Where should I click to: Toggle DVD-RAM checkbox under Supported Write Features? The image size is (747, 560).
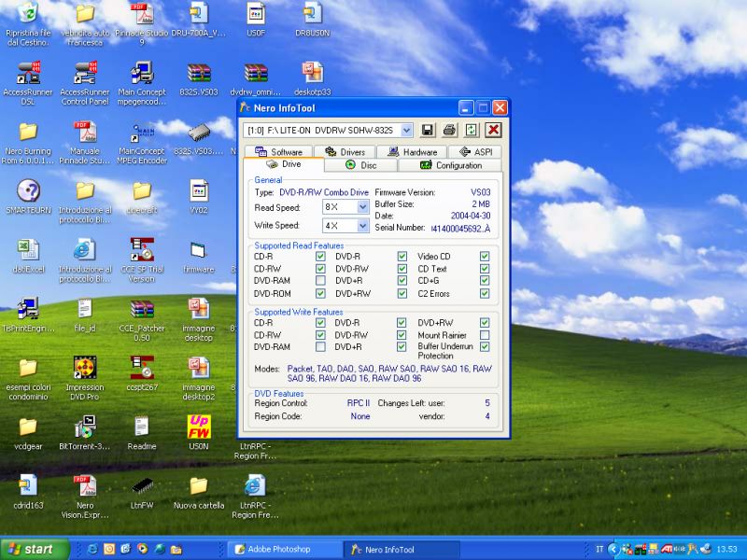[x=320, y=346]
